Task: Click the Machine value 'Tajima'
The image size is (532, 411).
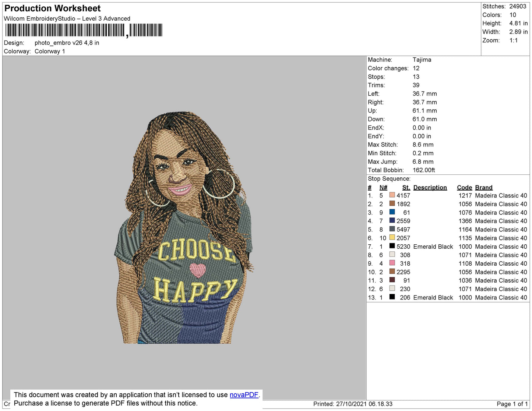Action: click(x=422, y=60)
